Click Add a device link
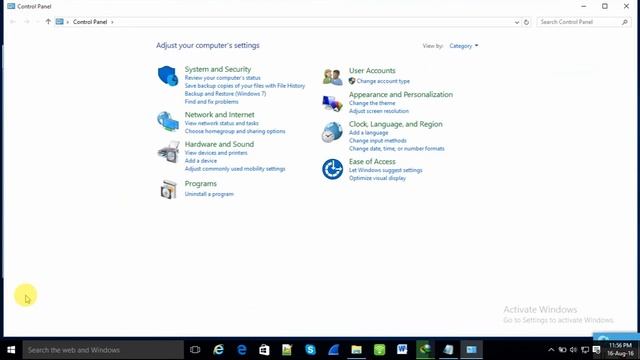 click(201, 161)
